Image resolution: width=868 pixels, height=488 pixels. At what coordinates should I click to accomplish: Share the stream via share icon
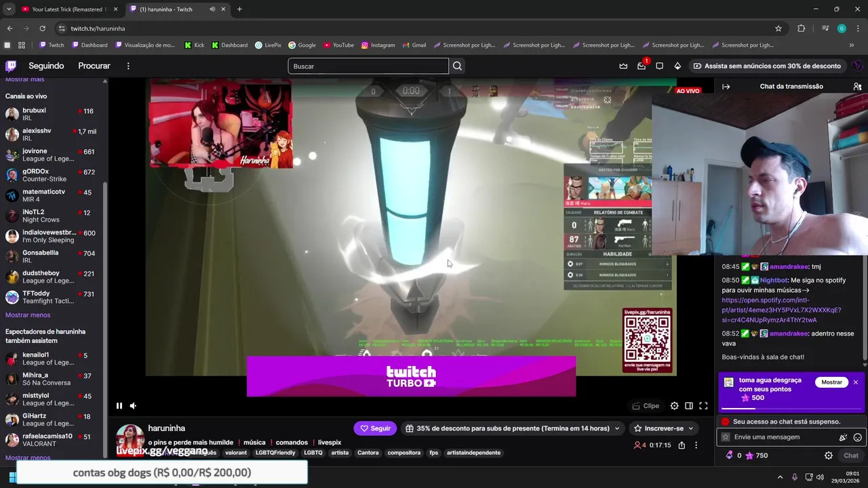[x=682, y=445]
